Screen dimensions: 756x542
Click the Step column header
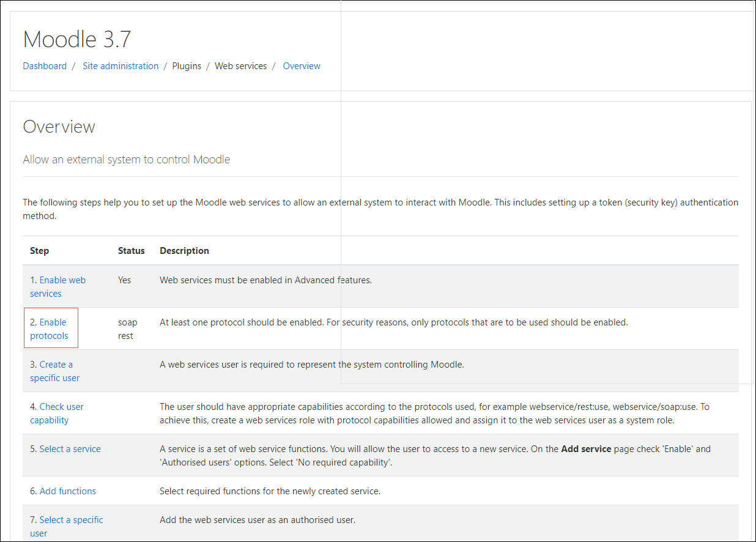click(40, 251)
